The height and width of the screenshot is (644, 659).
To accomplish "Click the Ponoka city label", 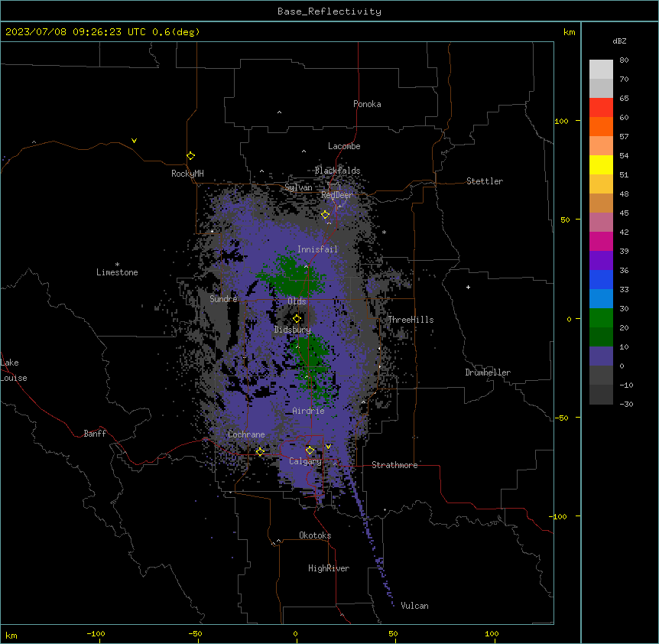I will 367,104.
